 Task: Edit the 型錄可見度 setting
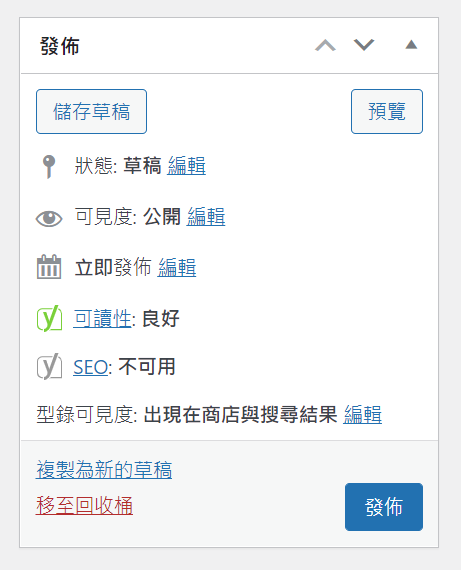pos(362,414)
